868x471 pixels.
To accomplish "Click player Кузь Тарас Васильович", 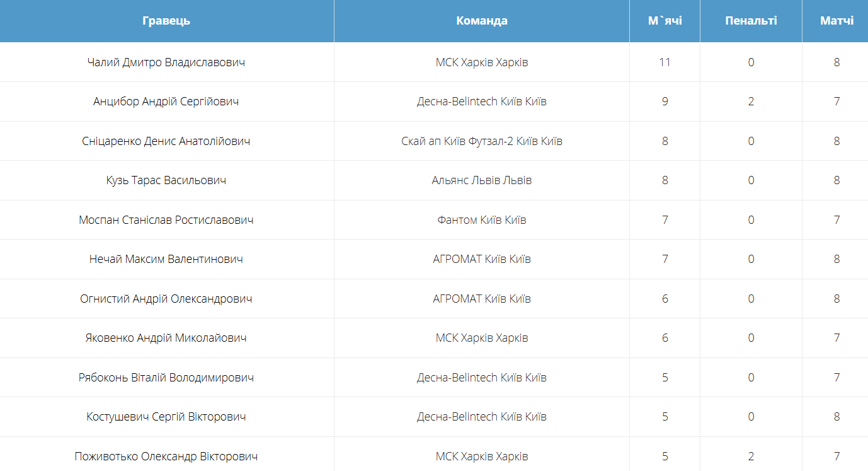I will point(166,180).
